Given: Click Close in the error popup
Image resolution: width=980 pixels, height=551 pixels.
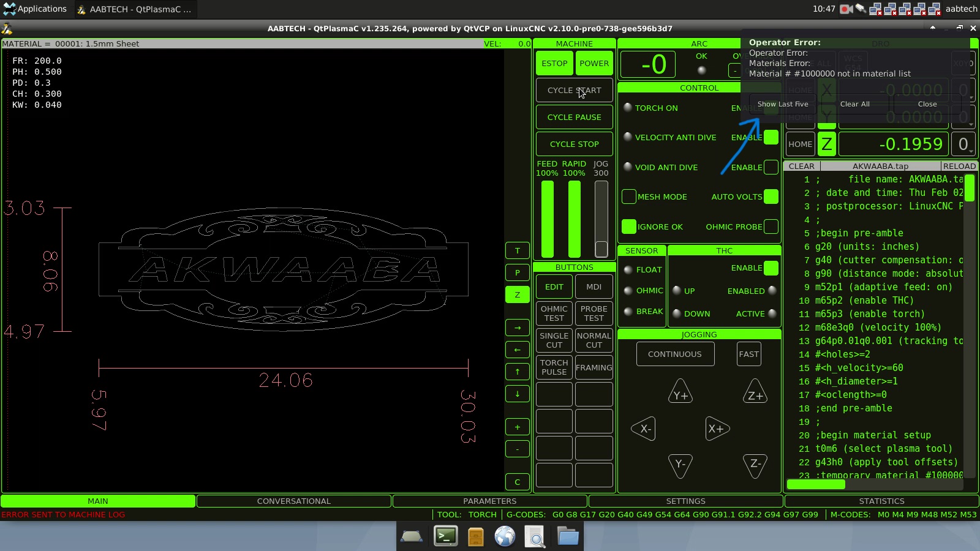Looking at the screenshot, I should click(927, 104).
